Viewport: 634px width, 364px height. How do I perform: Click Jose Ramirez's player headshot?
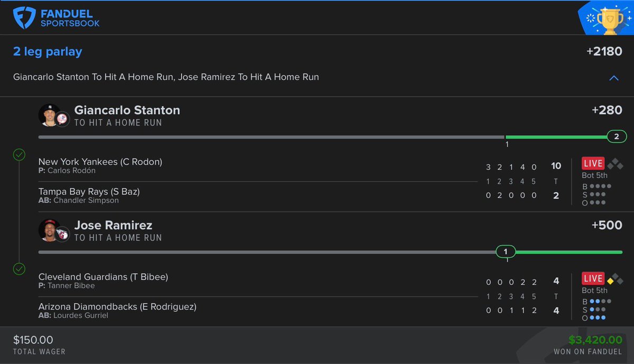click(x=50, y=230)
